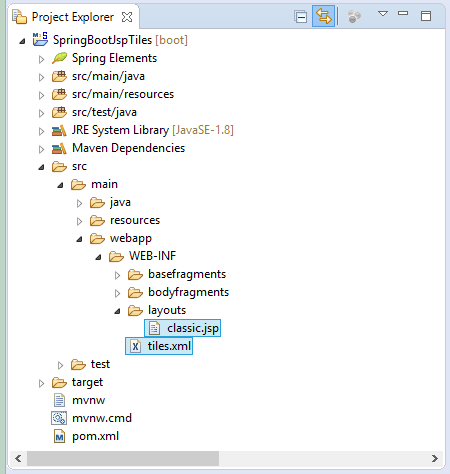
Task: Close the Project Explorer view tab
Action: coord(127,17)
